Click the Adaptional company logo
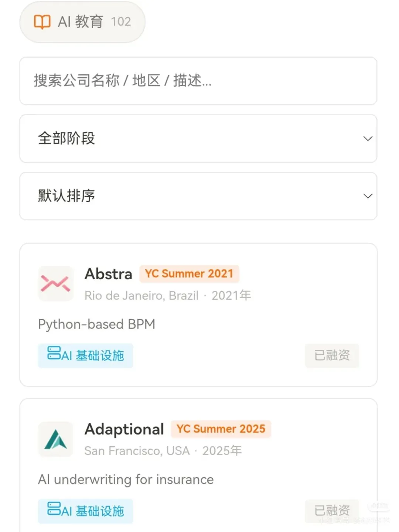The image size is (399, 532). [x=56, y=439]
